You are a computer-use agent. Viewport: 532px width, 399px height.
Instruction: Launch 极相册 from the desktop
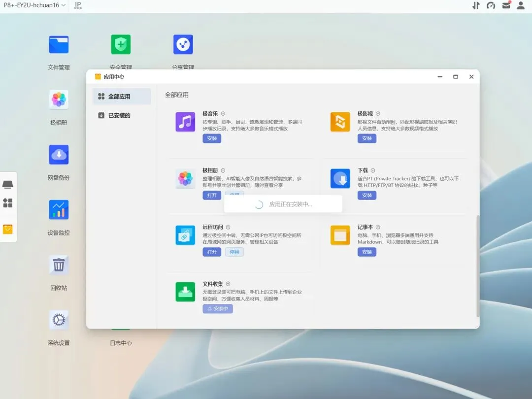(59, 100)
